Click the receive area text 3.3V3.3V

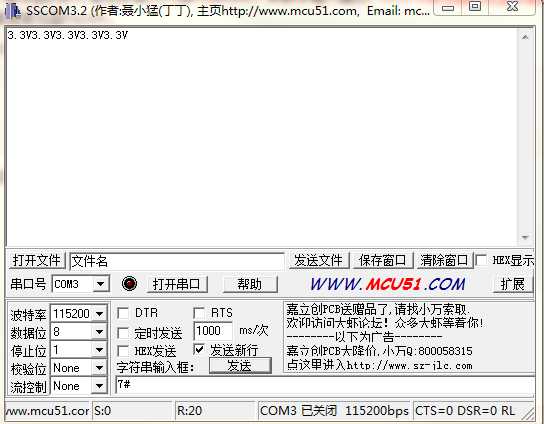pos(68,35)
